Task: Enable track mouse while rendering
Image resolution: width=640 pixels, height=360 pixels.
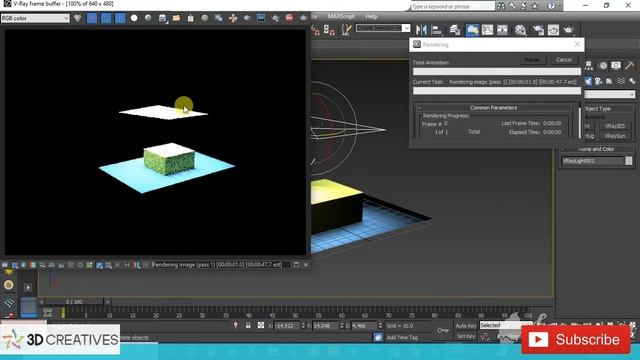Action: tap(233, 18)
